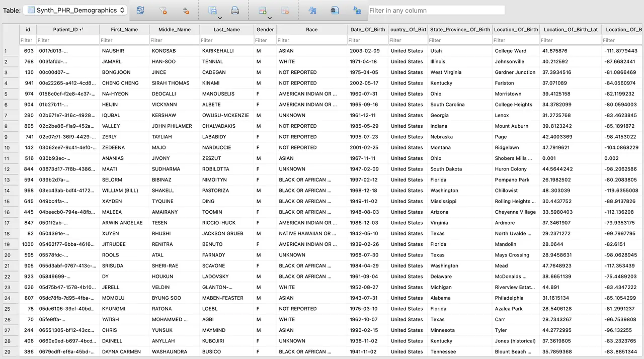
Task: Click the delete current record icon
Action: point(284,10)
